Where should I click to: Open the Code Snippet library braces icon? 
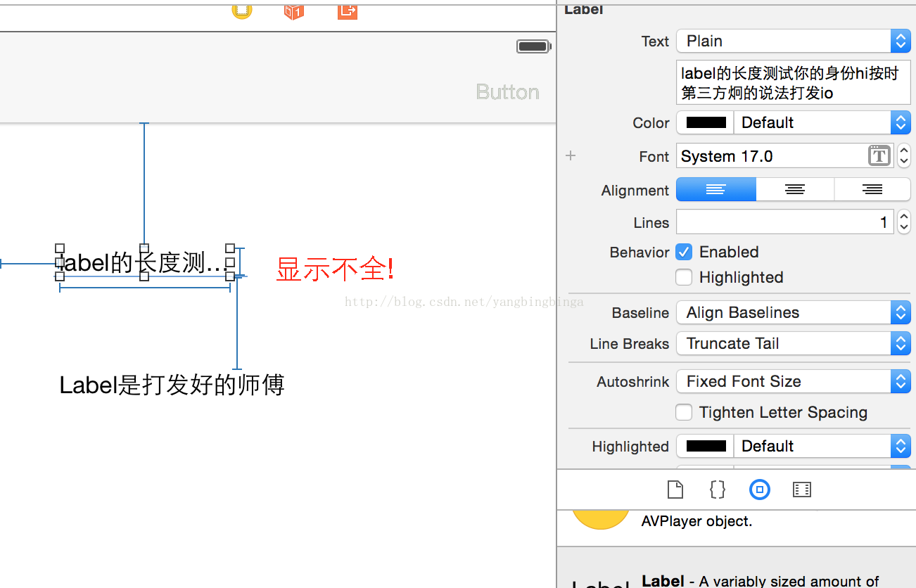click(x=718, y=490)
